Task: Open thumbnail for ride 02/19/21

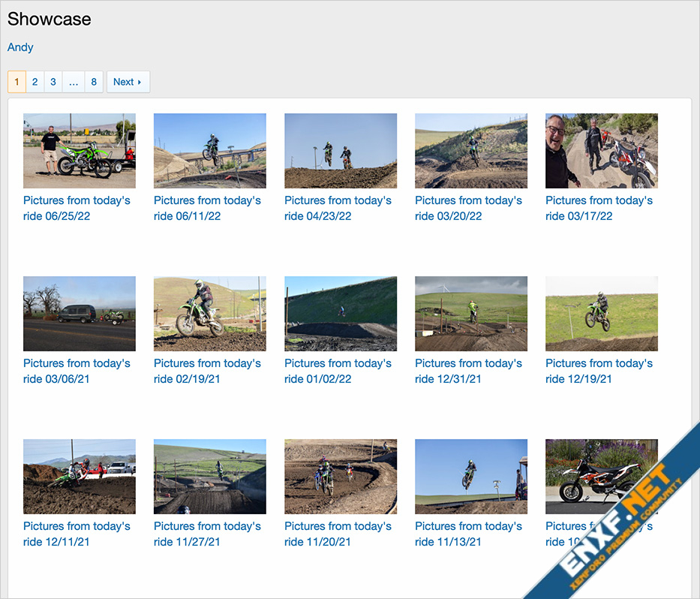Action: pyautogui.click(x=210, y=314)
